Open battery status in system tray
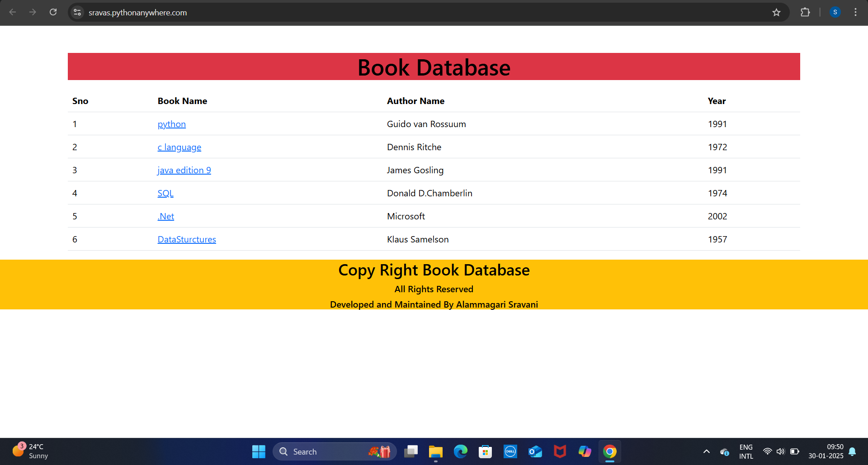 [x=795, y=451]
